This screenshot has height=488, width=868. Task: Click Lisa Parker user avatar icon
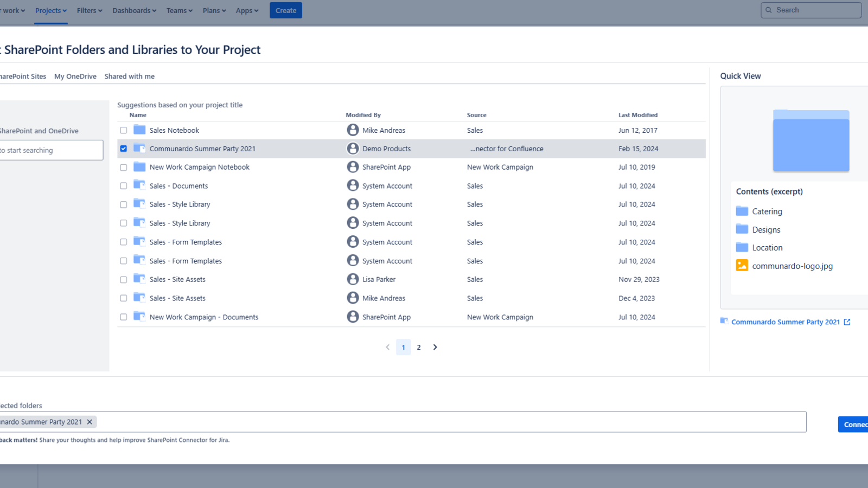coord(353,279)
